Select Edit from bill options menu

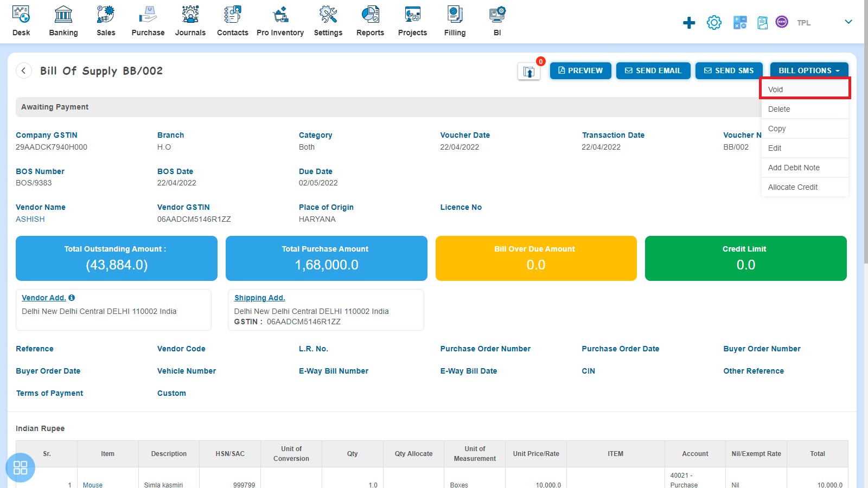click(x=805, y=148)
